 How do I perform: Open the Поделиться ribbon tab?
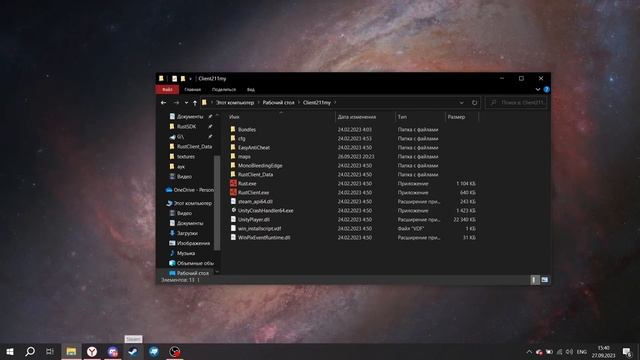tap(224, 89)
